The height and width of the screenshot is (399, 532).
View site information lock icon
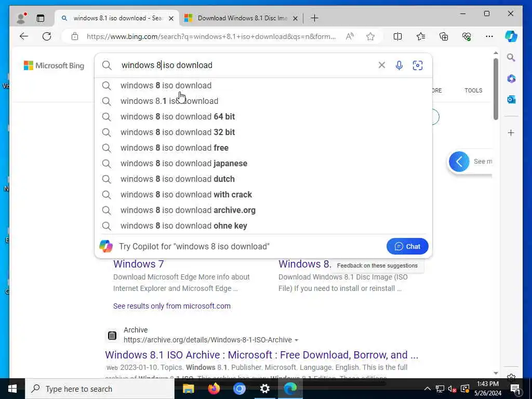75,36
